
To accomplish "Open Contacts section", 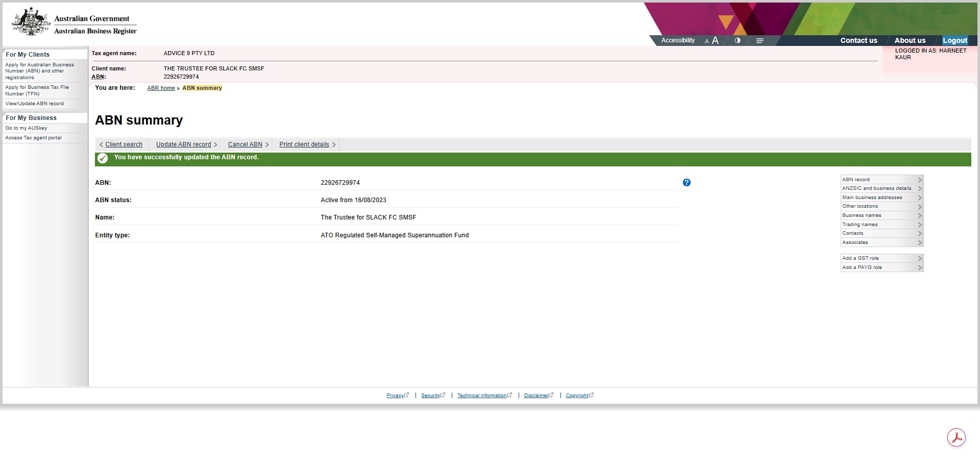I will [x=881, y=233].
